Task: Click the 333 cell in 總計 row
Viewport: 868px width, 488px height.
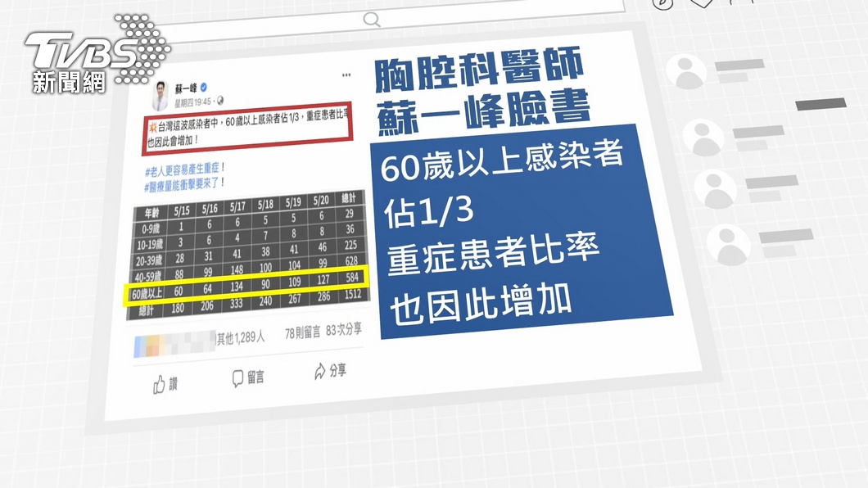Action: pyautogui.click(x=236, y=304)
